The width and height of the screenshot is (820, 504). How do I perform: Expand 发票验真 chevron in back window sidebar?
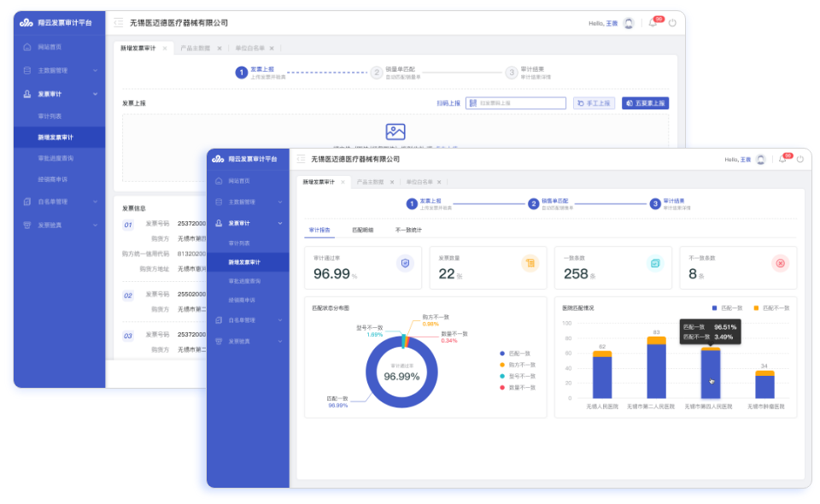[x=95, y=226]
